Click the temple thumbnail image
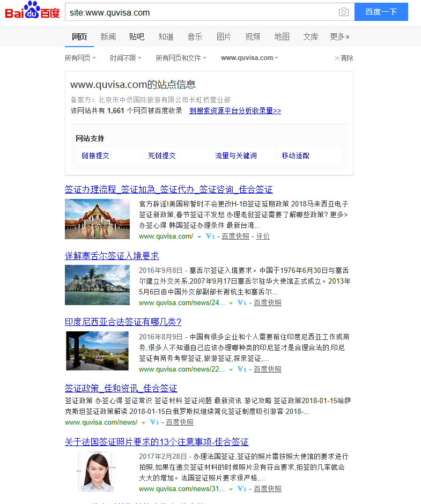 (x=97, y=219)
